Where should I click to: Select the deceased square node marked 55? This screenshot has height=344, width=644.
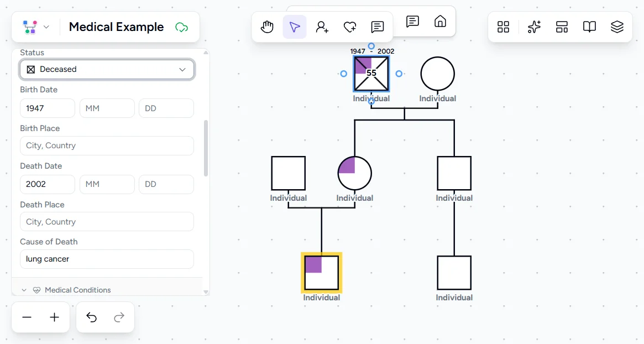371,74
